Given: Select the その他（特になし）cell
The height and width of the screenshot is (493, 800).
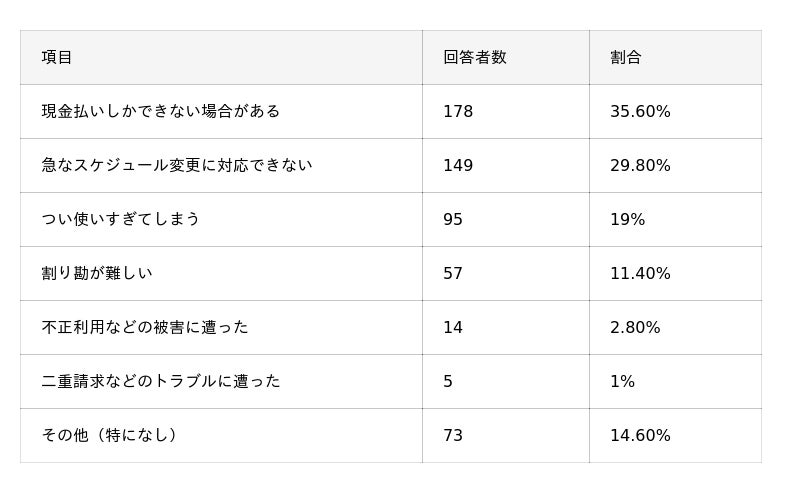Looking at the screenshot, I should pyautogui.click(x=110, y=436).
